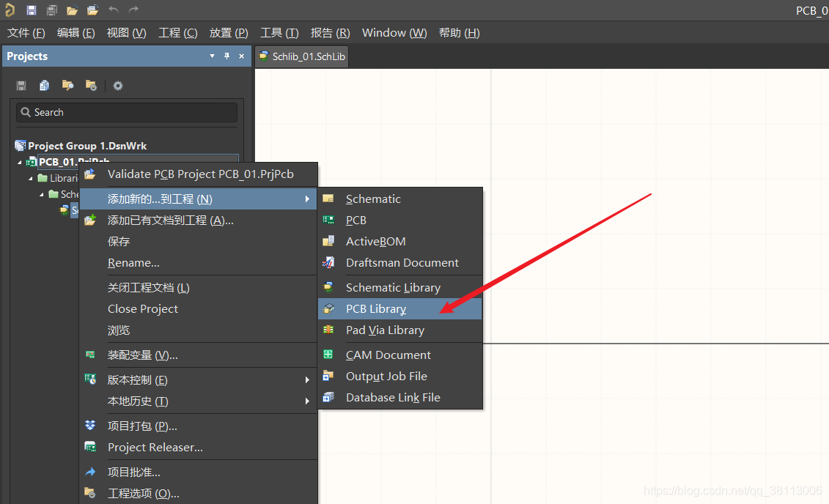This screenshot has width=829, height=504.
Task: Add new Output Job File
Action: tap(400, 376)
